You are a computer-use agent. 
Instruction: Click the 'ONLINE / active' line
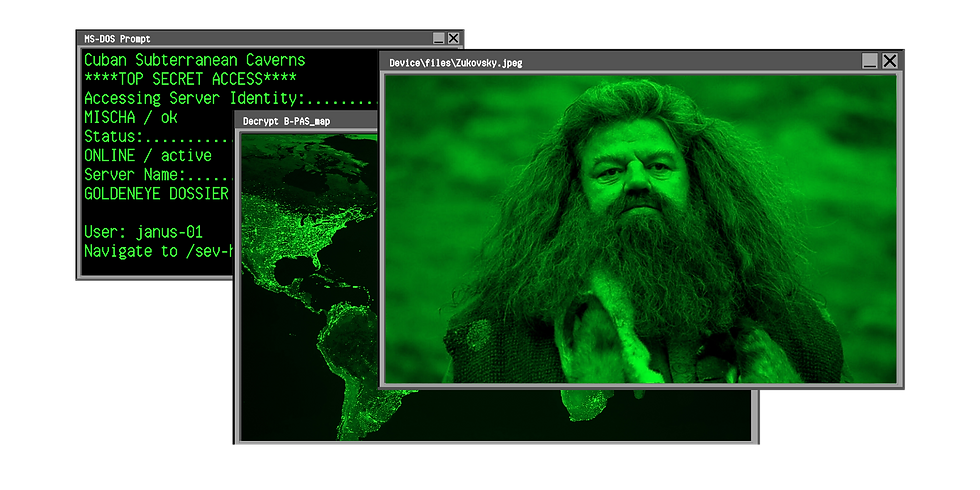(148, 156)
